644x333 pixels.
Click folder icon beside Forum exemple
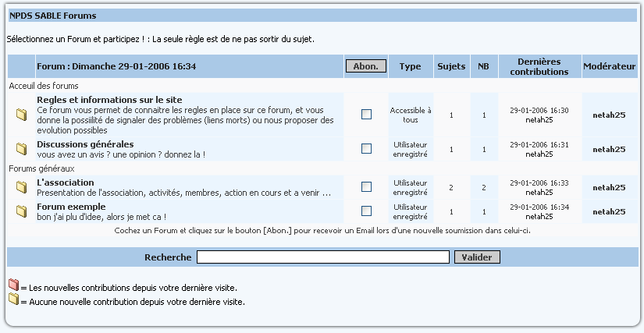(22, 211)
